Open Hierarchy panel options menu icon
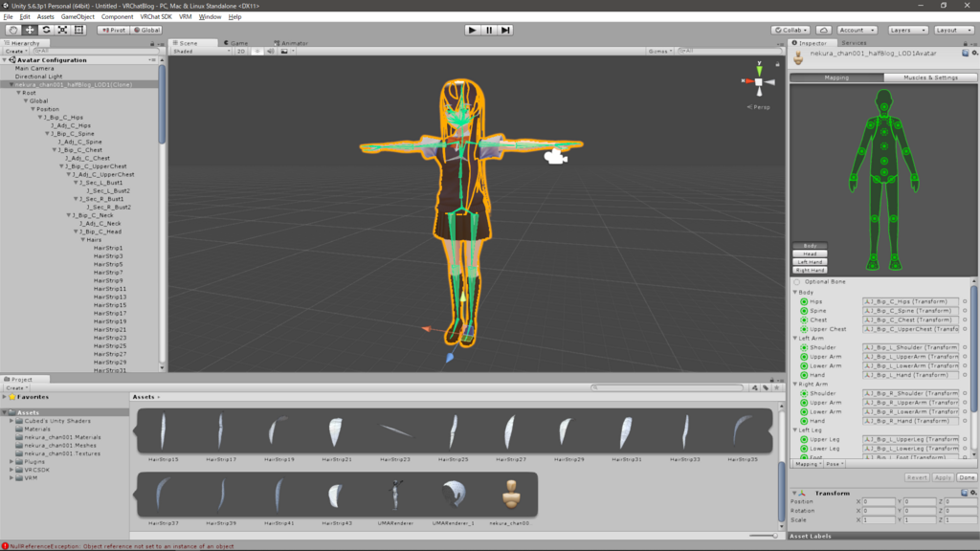The image size is (980, 551). point(160,44)
